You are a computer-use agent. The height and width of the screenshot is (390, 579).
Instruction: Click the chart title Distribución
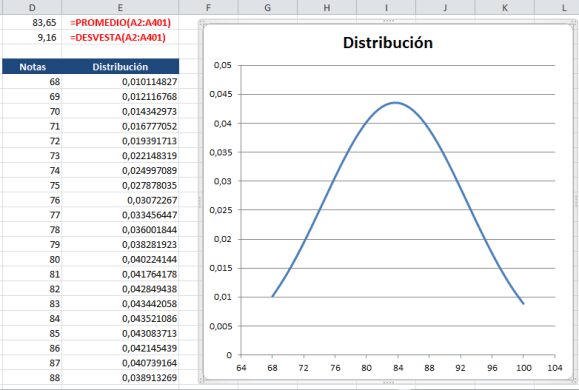[388, 43]
